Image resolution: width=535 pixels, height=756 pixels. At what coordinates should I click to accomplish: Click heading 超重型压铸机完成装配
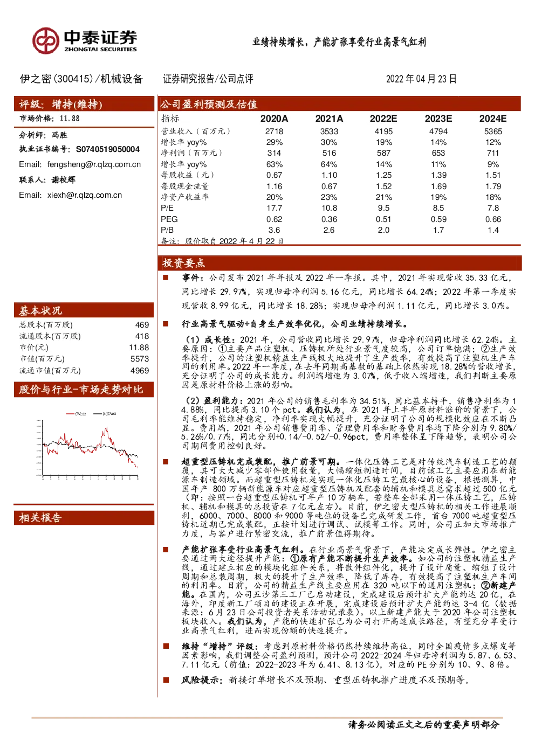(x=261, y=462)
